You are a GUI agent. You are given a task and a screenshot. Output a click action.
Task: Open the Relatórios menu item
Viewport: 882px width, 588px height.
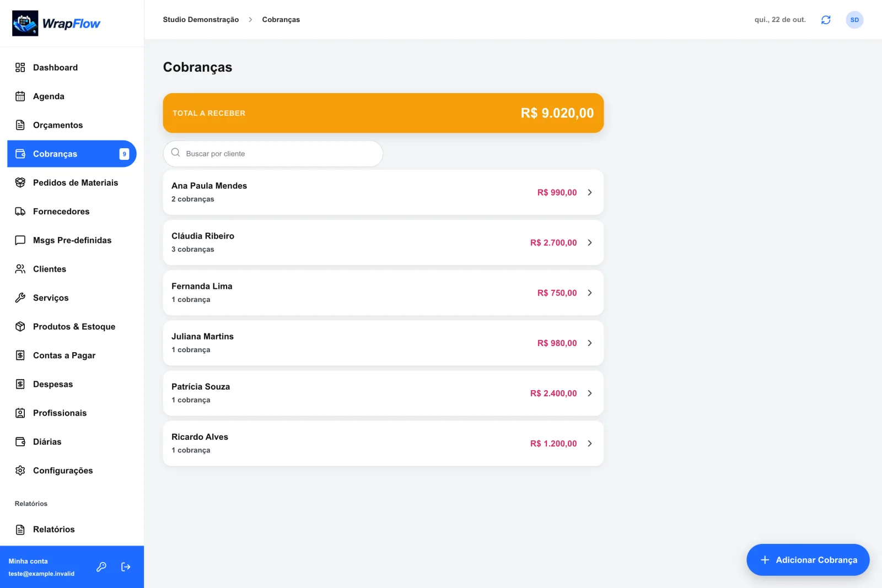click(72, 530)
